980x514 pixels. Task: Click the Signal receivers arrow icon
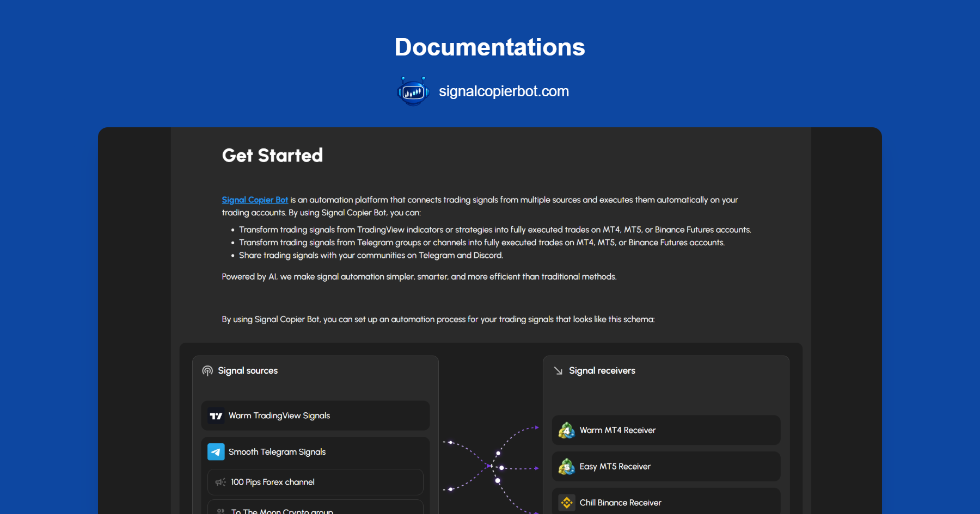coord(558,371)
